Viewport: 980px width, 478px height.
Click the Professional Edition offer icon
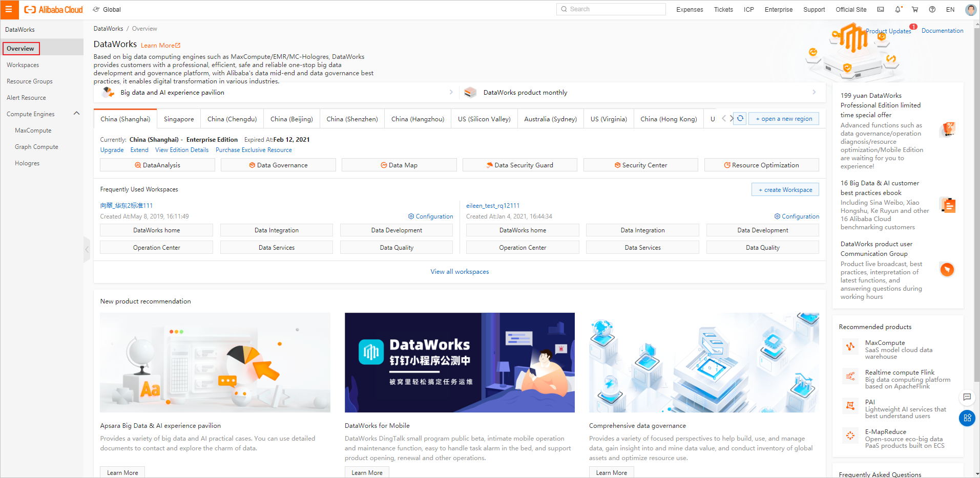pos(948,129)
